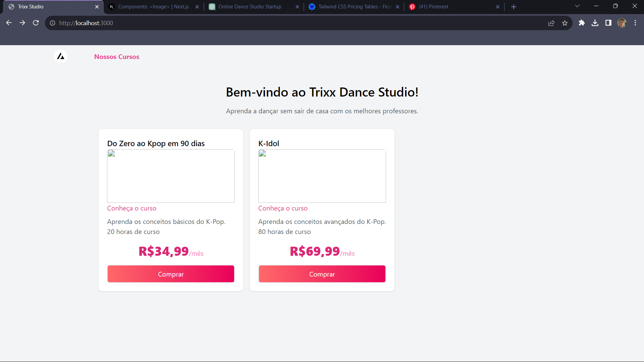Open the Chrome three-dot menu

pos(635,23)
